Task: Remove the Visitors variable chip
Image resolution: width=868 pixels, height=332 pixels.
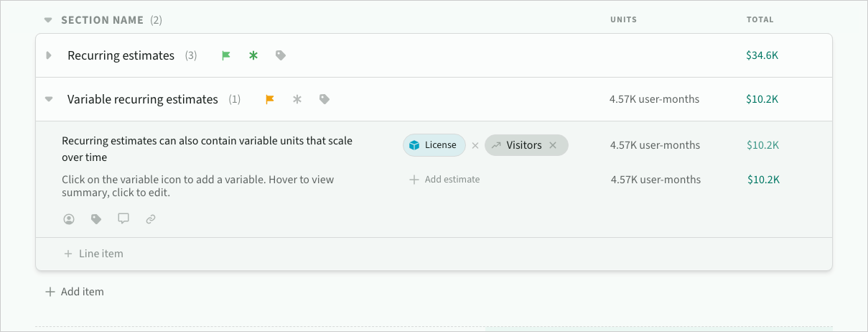Action: tap(553, 145)
